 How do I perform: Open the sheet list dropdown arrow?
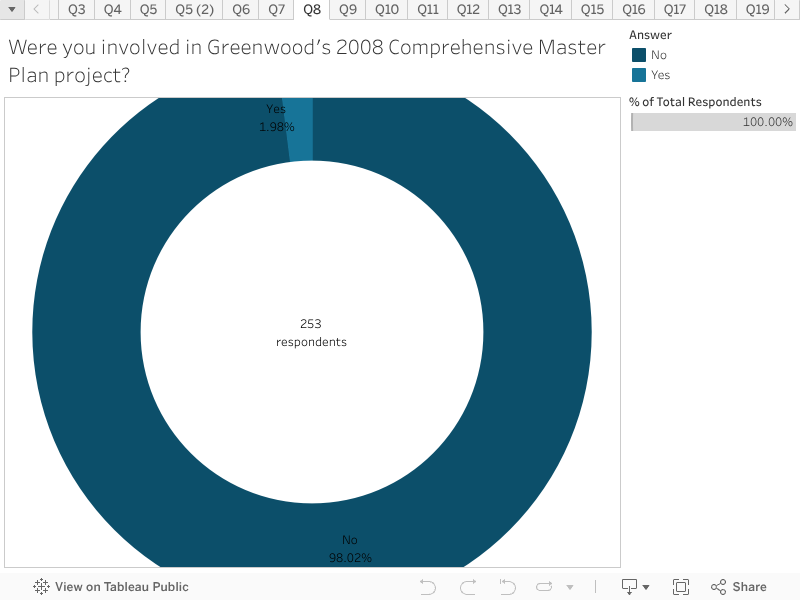coord(11,10)
